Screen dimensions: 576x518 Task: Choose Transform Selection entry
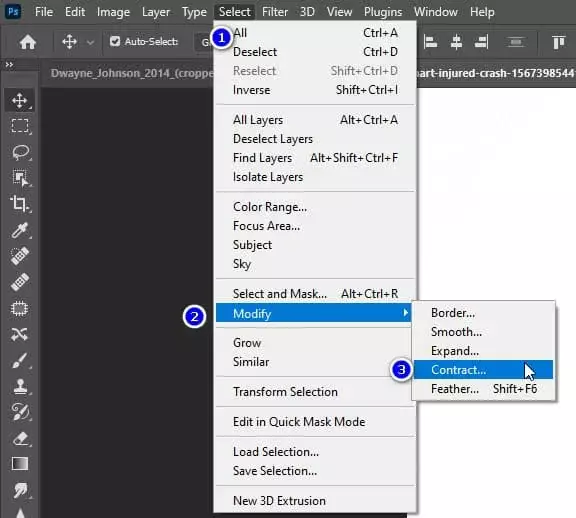[x=315, y=392]
